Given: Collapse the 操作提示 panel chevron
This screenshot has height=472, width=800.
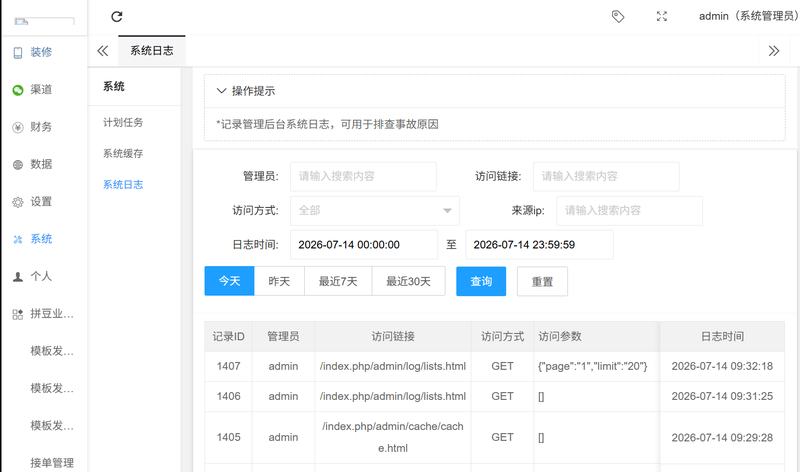Looking at the screenshot, I should coord(221,91).
